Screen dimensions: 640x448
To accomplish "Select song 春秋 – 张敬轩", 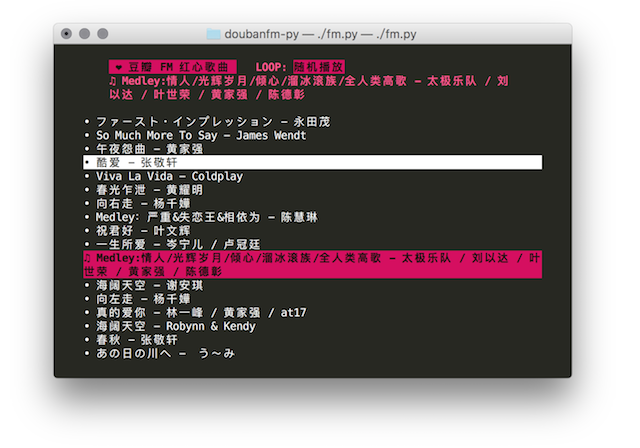I will pyautogui.click(x=131, y=339).
